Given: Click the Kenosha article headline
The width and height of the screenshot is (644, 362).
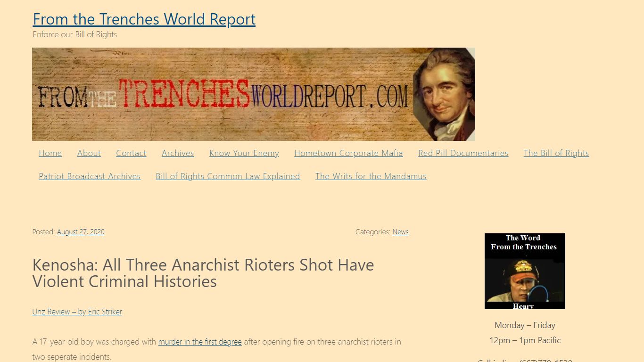Looking at the screenshot, I should point(203,273).
